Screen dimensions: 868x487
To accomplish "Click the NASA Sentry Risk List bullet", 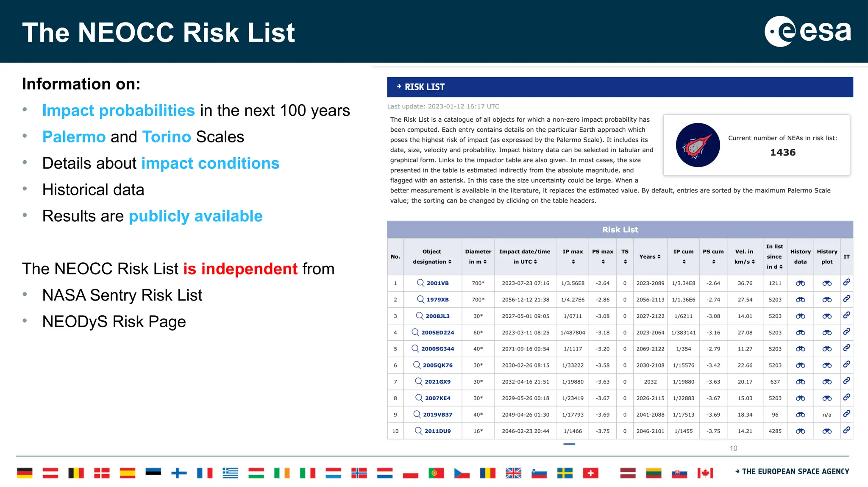I will (x=122, y=295).
